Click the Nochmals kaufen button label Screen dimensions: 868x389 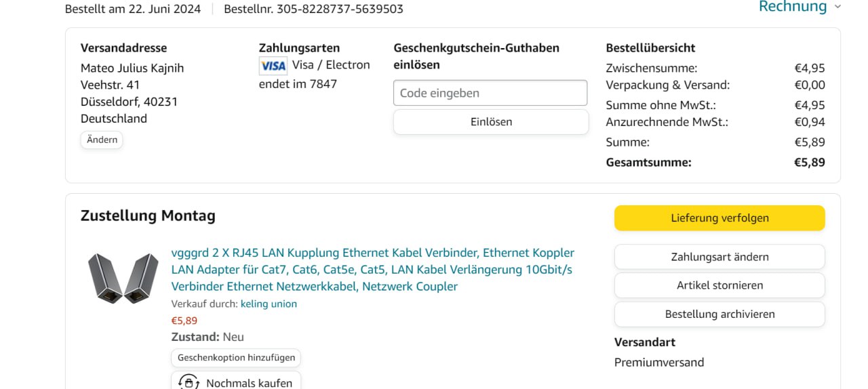tap(249, 383)
